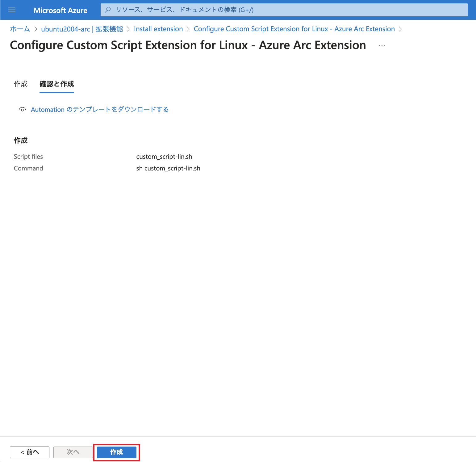
Task: Open Install extension breadcrumb
Action: [x=158, y=29]
